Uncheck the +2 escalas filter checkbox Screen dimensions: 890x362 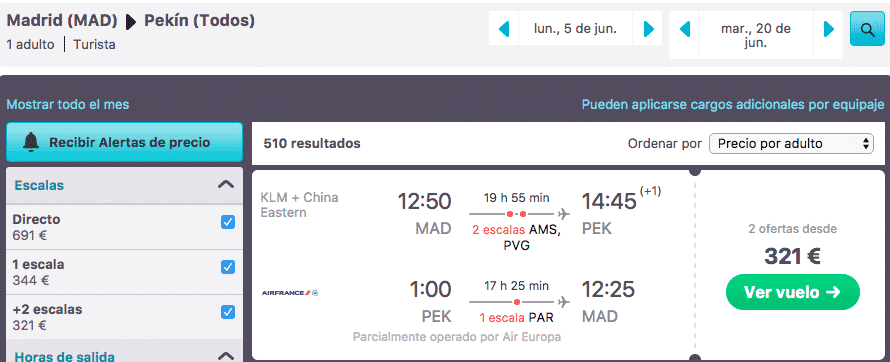coord(228,312)
